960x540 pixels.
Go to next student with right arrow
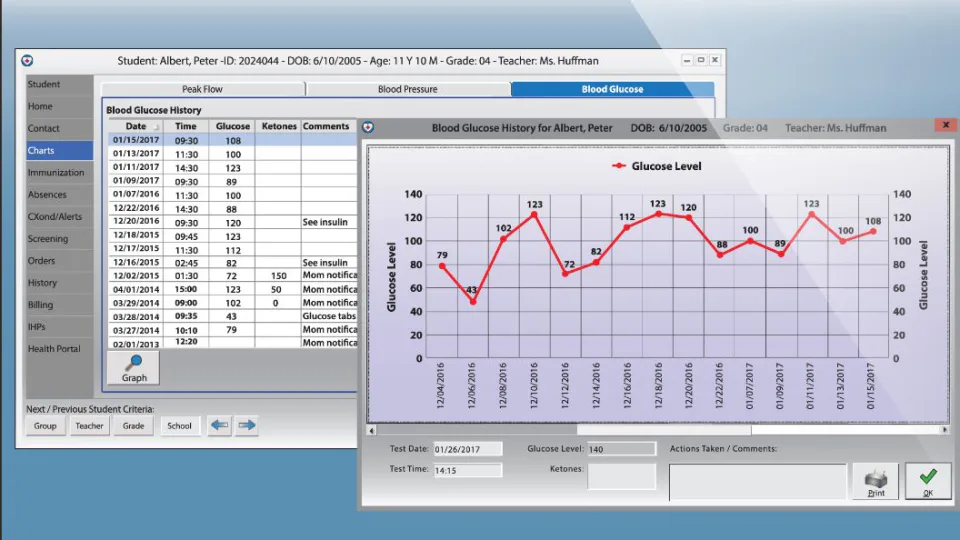coord(247,425)
